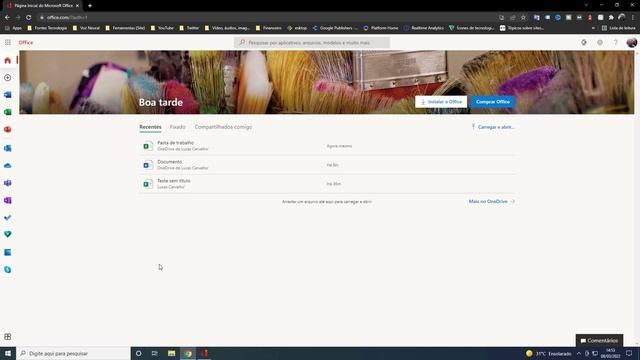Switch to Chrome in taskbar
Screen dimensions: 640x360
(188, 353)
